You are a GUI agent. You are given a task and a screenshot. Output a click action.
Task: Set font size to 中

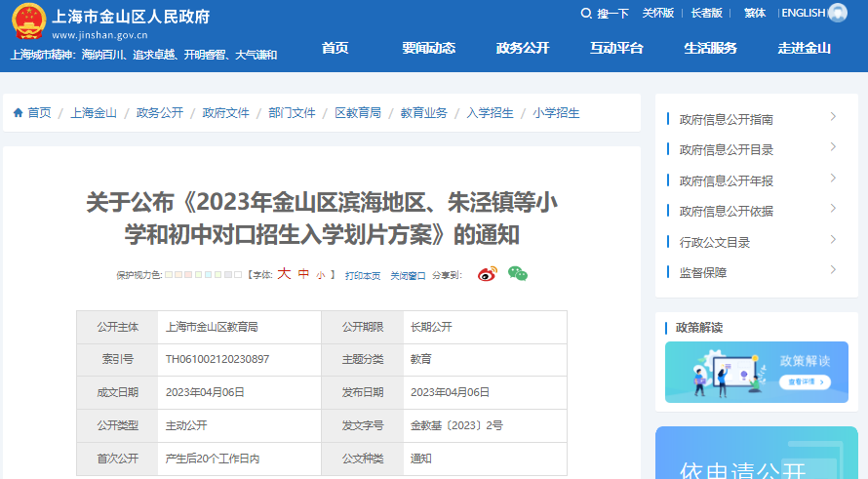tap(303, 275)
